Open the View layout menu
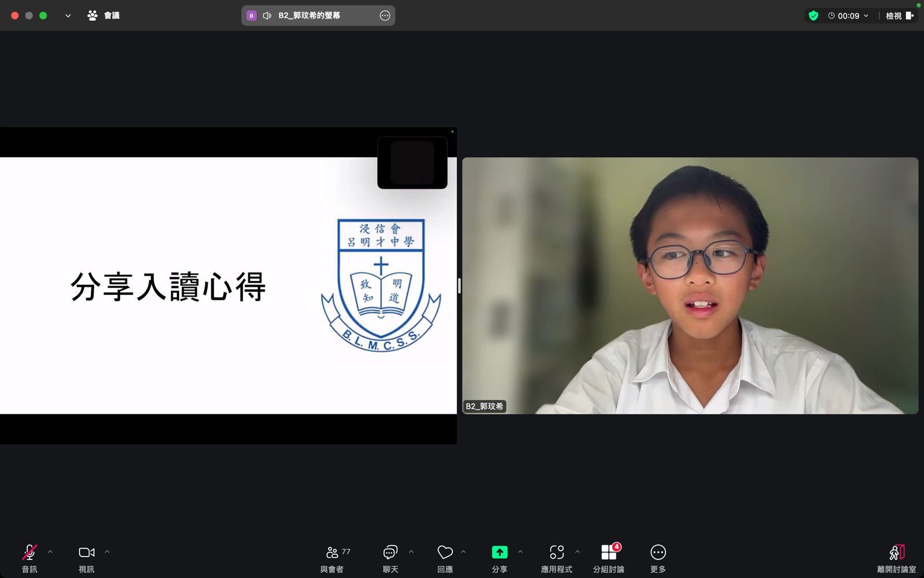The width and height of the screenshot is (924, 578). (900, 16)
